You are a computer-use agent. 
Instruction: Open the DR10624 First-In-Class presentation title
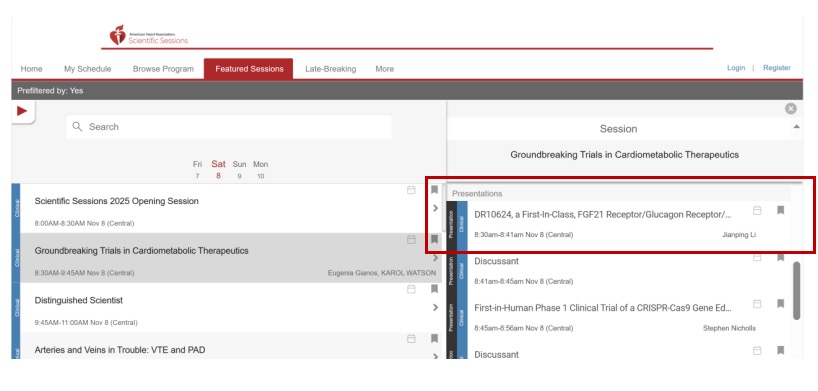pos(603,215)
